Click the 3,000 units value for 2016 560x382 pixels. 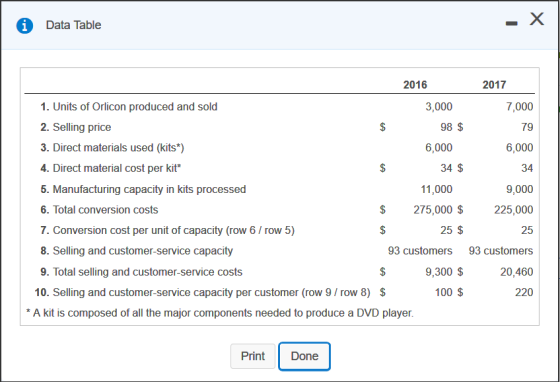pos(439,107)
